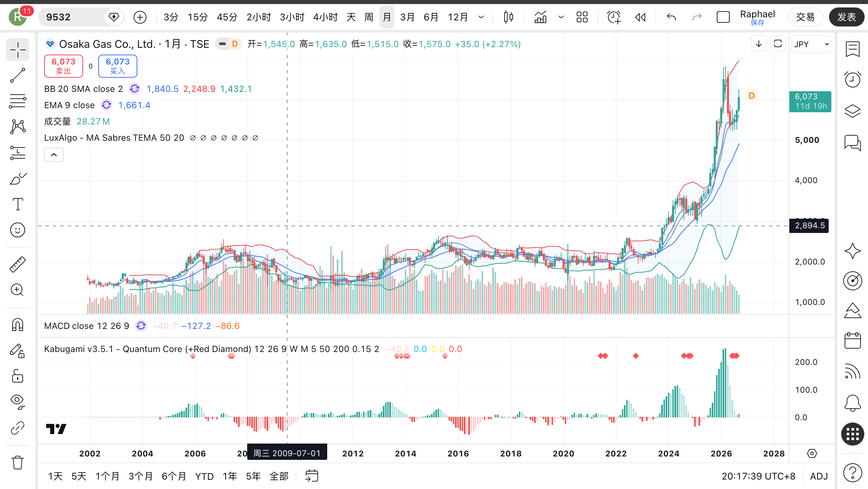Toggle stay in drawing mode
Screen dimensions: 868x489
pos(18,351)
